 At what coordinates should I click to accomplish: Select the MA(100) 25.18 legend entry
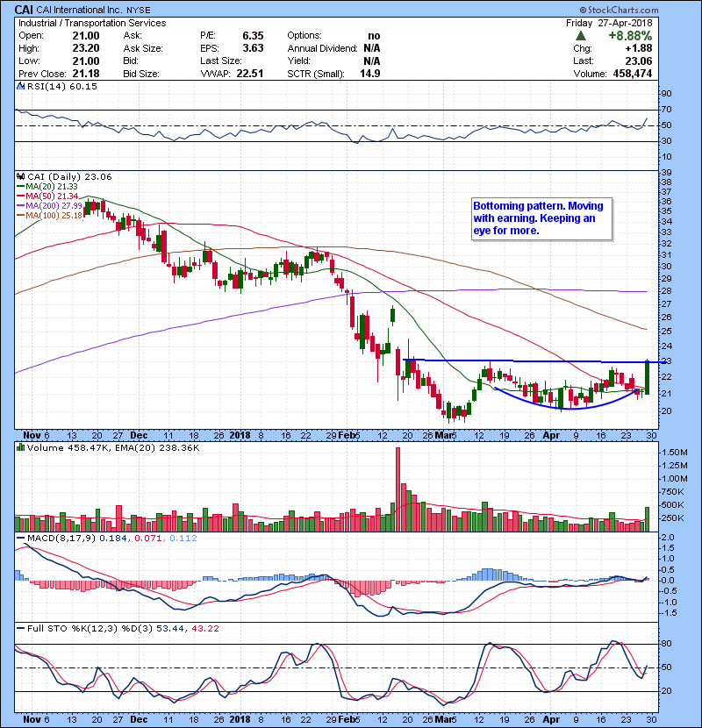tap(49, 216)
